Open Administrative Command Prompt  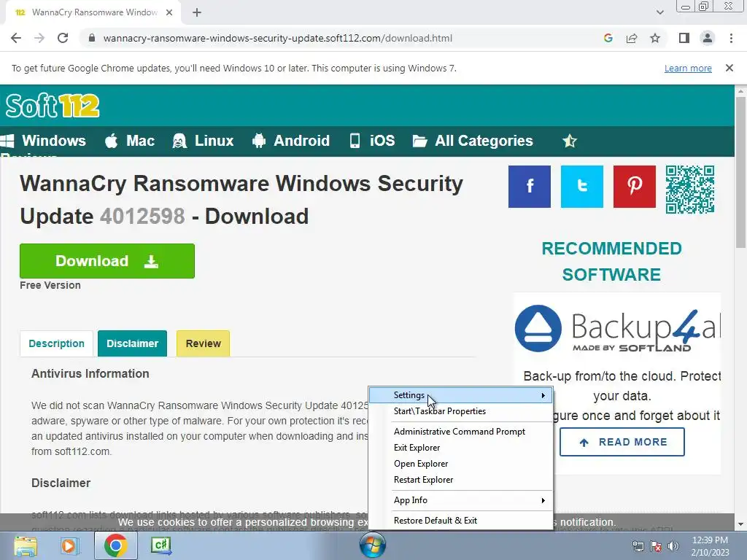(x=461, y=432)
